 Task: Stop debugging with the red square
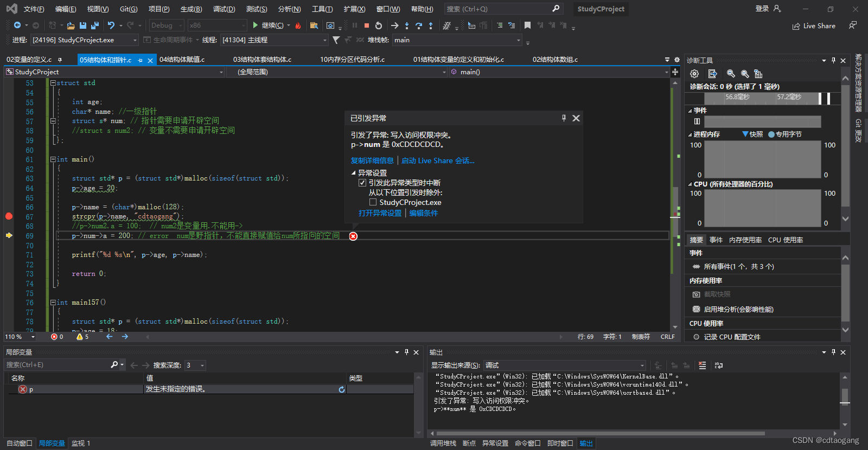point(367,25)
